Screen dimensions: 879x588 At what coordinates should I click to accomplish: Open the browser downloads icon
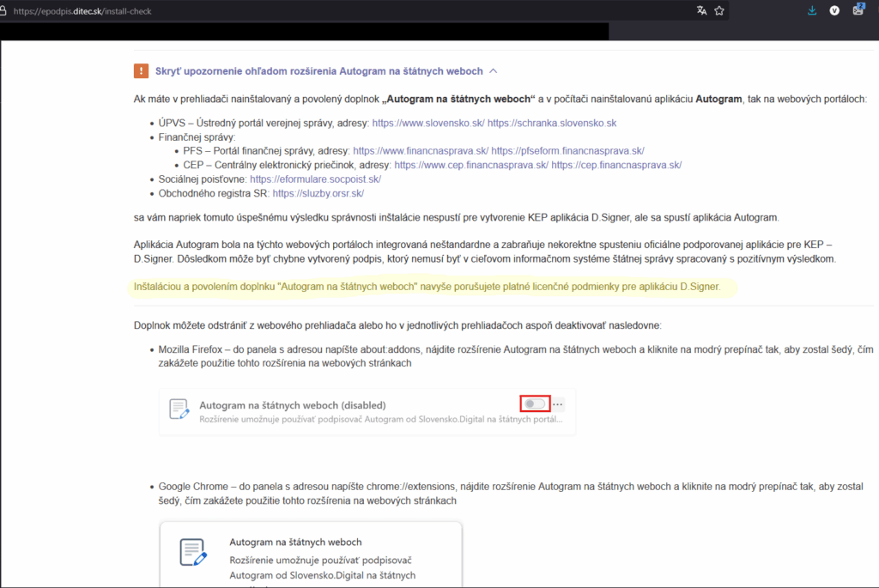click(x=812, y=10)
